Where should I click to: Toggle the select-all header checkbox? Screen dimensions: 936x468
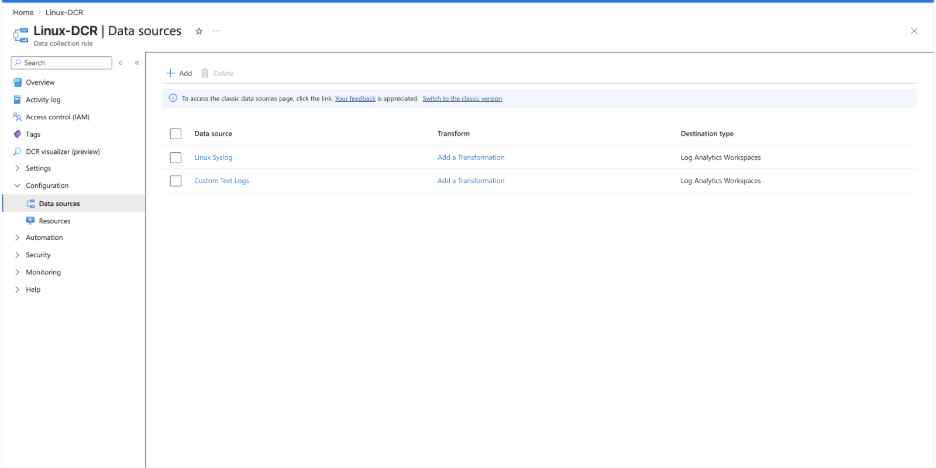pyautogui.click(x=176, y=134)
